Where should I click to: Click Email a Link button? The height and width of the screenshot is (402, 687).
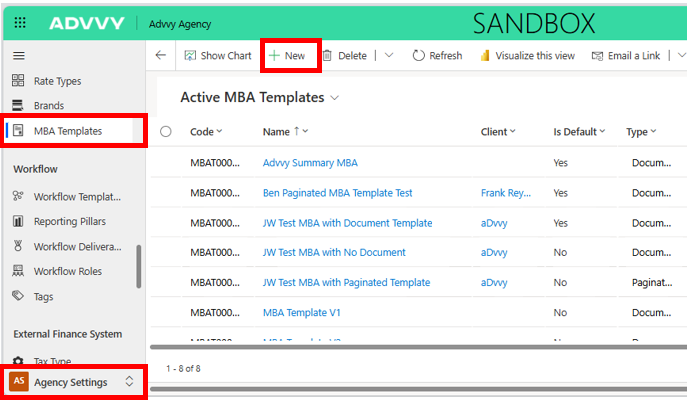click(626, 56)
